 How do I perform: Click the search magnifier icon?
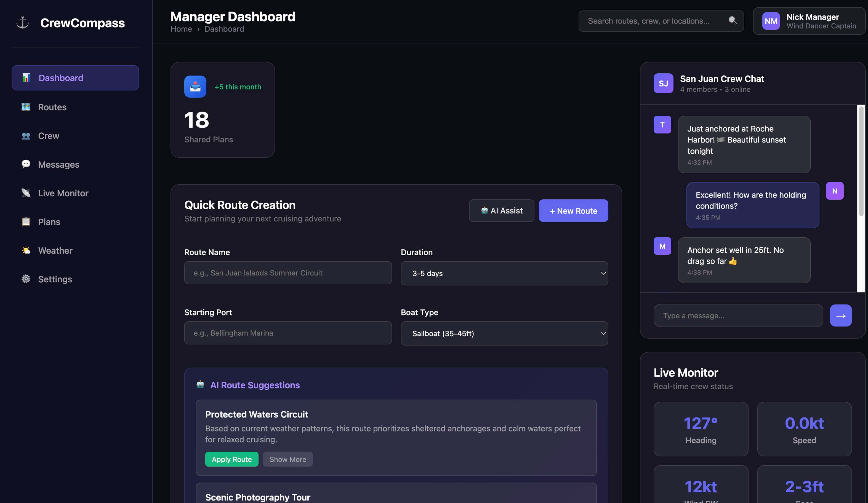(732, 21)
